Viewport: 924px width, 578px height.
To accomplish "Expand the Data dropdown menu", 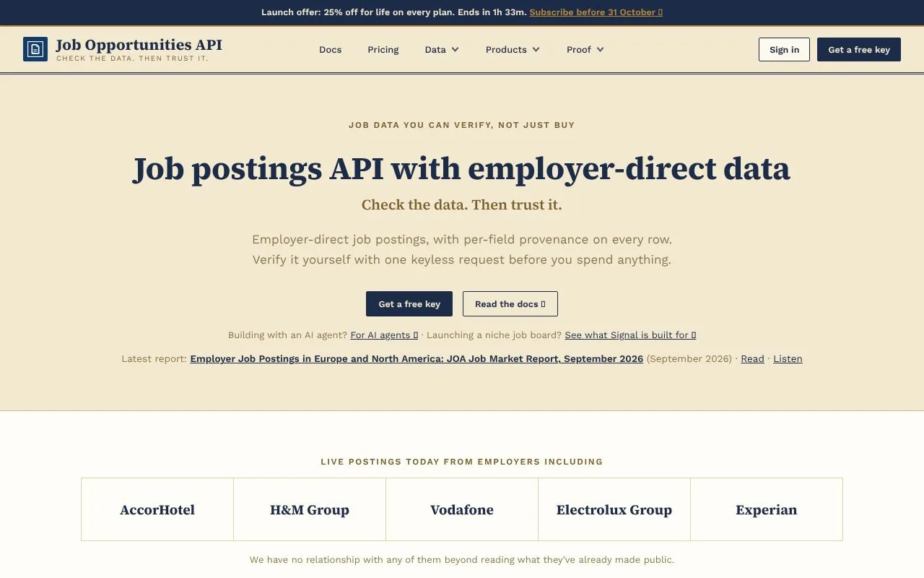I will (x=442, y=50).
